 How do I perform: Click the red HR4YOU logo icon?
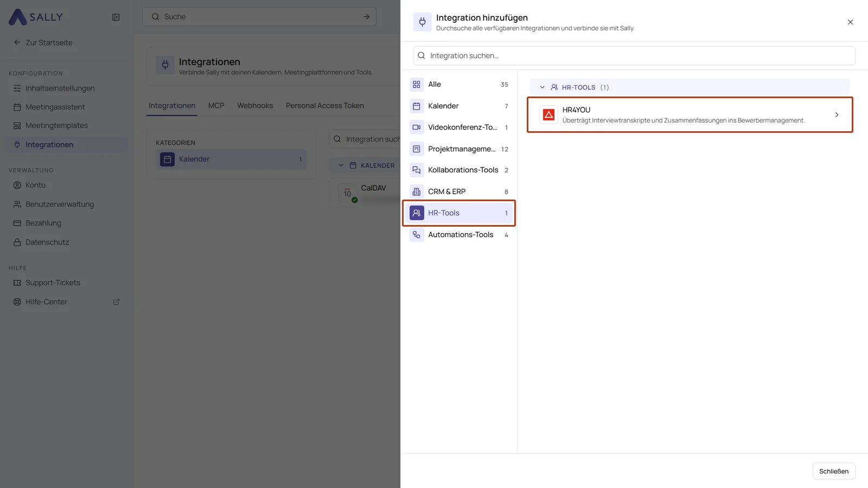pos(549,115)
